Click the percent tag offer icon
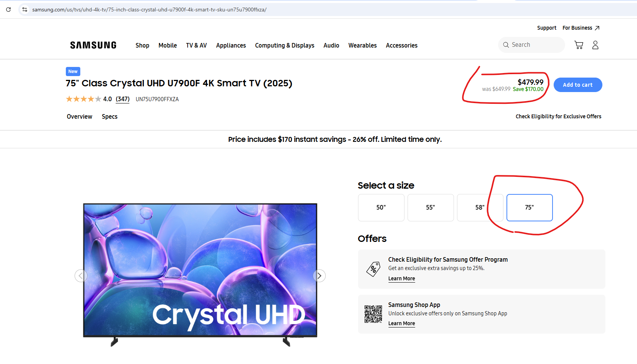Viewport: 637px width, 364px height. click(373, 269)
